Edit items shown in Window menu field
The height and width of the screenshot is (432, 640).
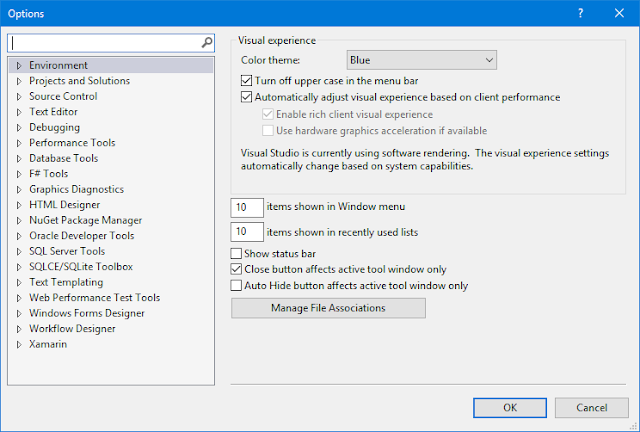tap(247, 207)
